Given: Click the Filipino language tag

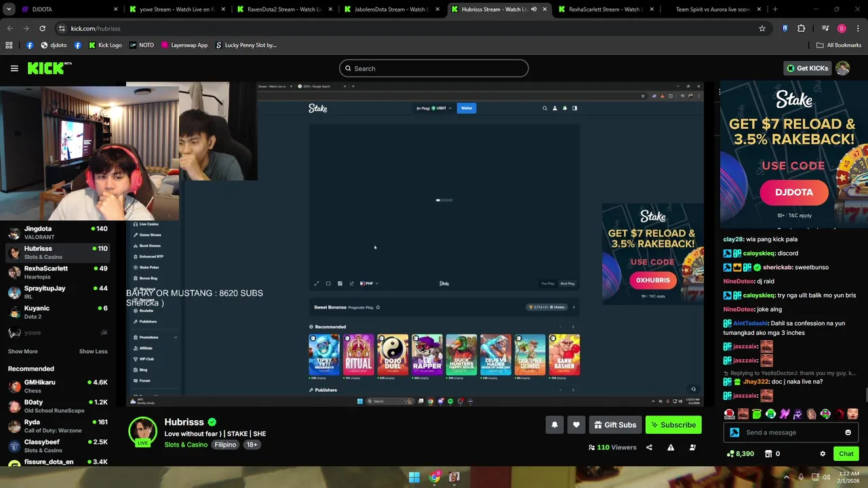Looking at the screenshot, I should click(225, 445).
